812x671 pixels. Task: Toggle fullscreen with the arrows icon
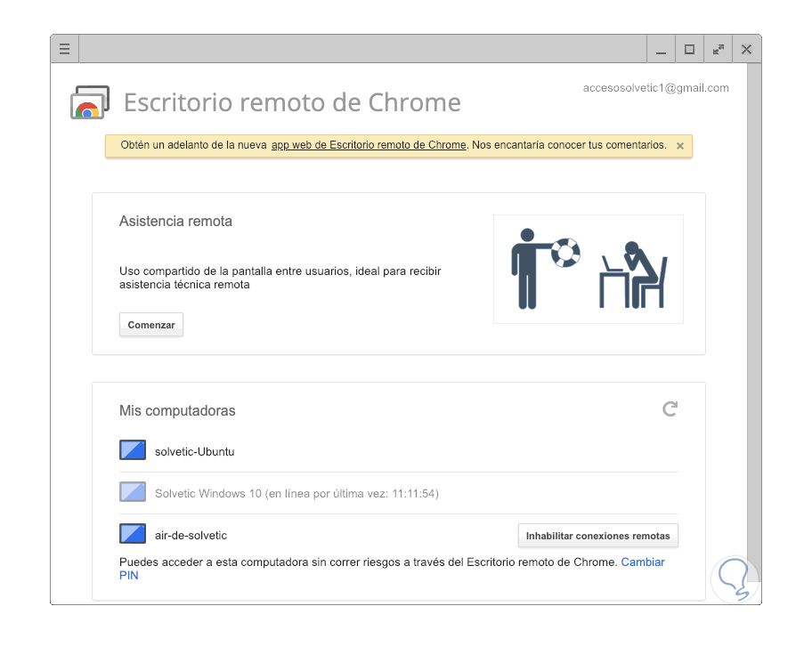[719, 49]
